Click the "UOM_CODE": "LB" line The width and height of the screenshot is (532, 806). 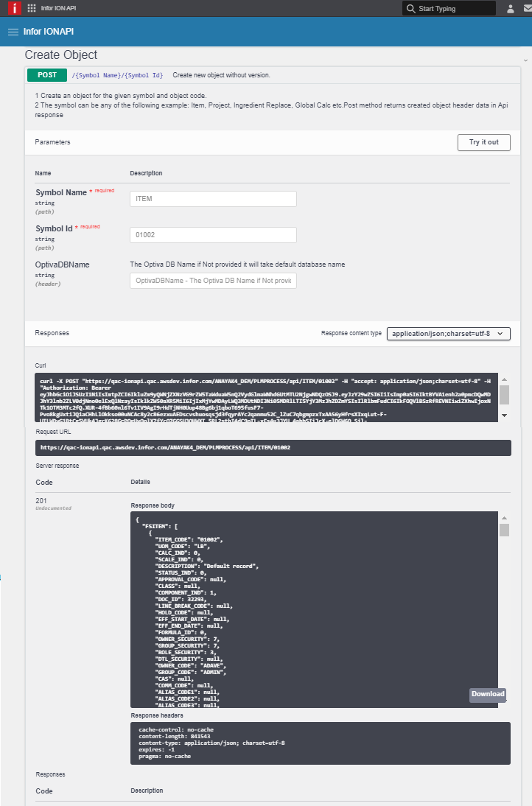183,547
